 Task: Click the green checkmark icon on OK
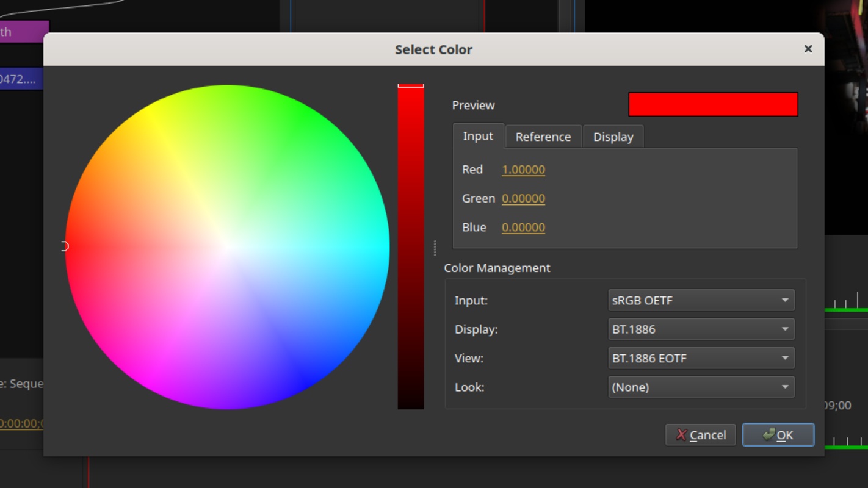(769, 434)
